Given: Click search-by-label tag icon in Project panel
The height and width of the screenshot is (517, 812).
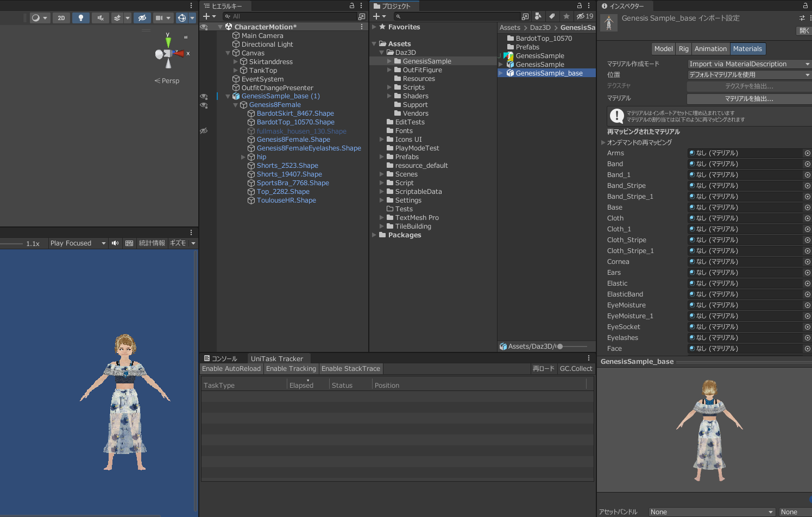Looking at the screenshot, I should (x=552, y=16).
